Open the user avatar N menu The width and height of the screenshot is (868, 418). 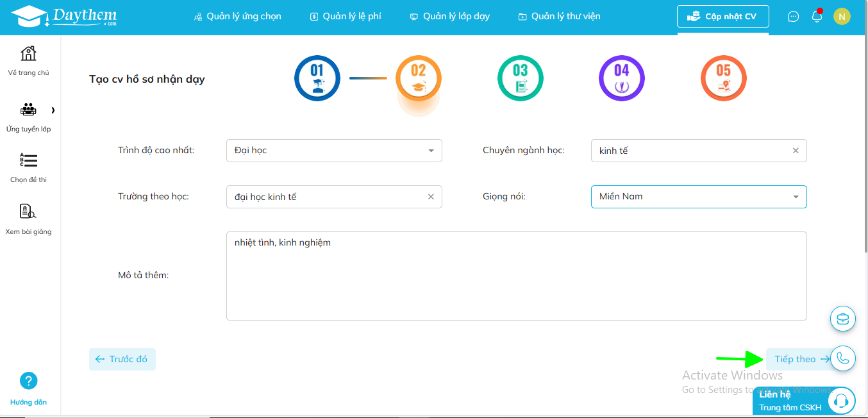coord(842,17)
